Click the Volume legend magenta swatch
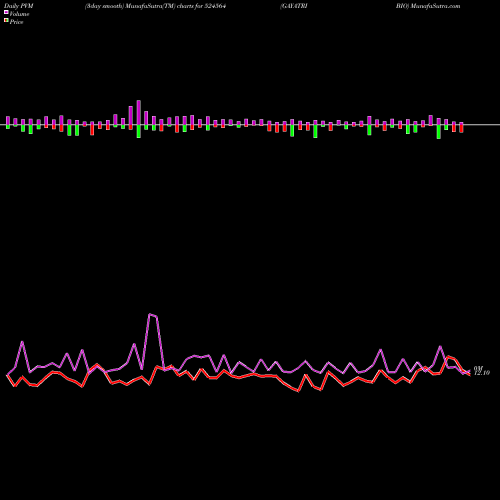This screenshot has height=500, width=500. pos(6,12)
